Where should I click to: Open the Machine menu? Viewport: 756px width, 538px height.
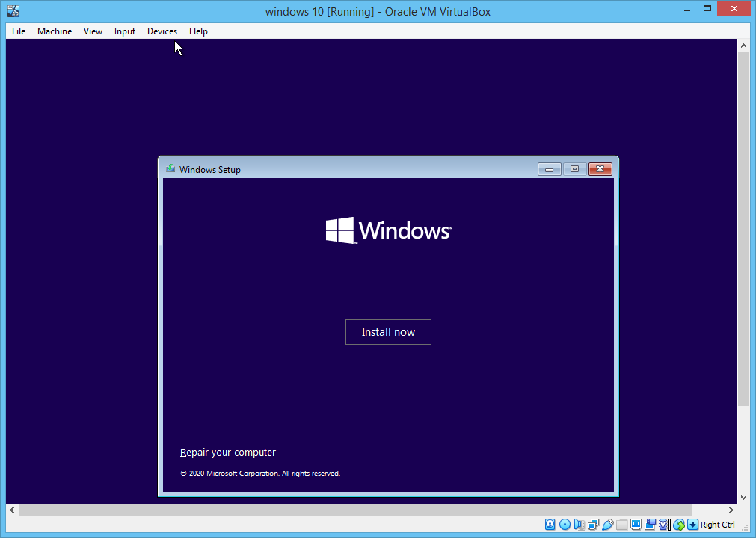click(x=55, y=31)
